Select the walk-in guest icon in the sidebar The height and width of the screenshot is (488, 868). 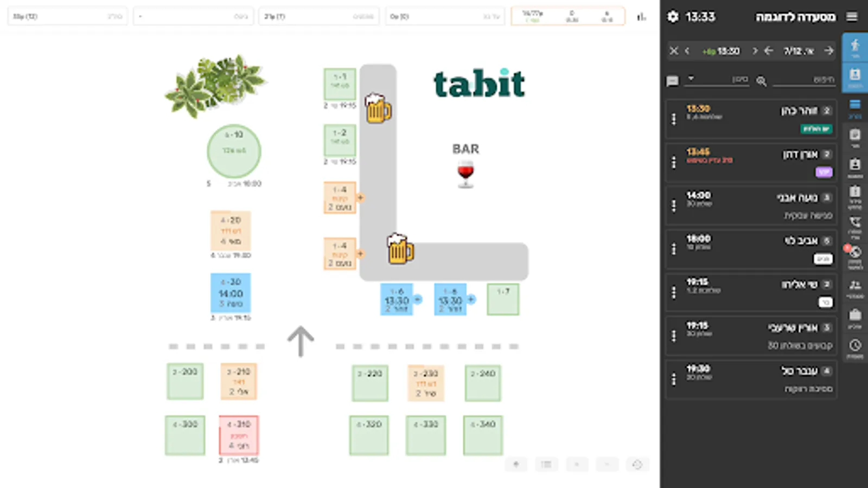pyautogui.click(x=854, y=46)
